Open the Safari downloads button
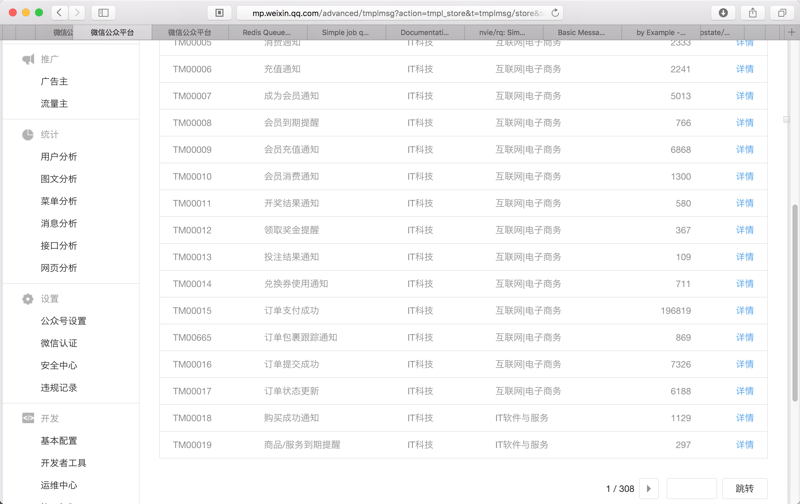Screen dimensions: 800x504 pos(723,13)
